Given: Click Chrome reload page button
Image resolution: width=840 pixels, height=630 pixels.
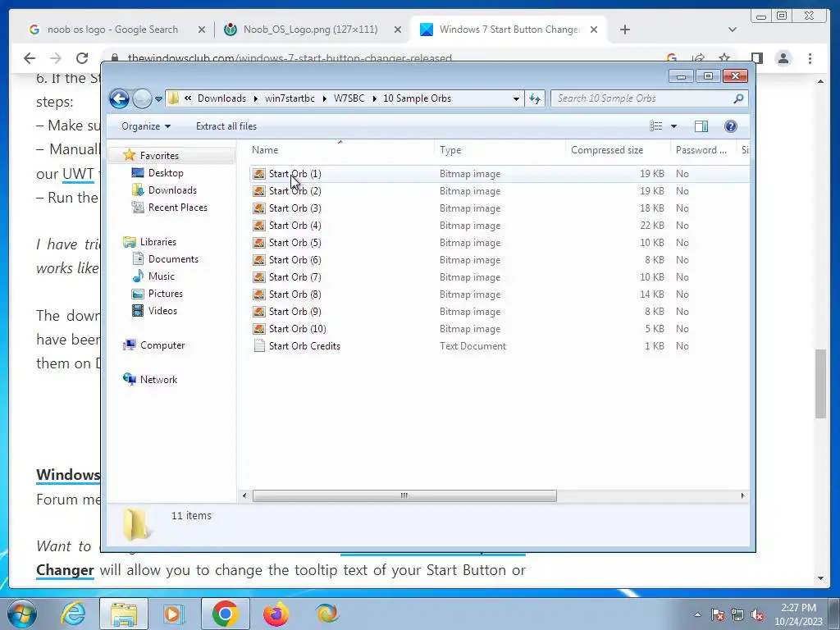Looking at the screenshot, I should (x=82, y=58).
